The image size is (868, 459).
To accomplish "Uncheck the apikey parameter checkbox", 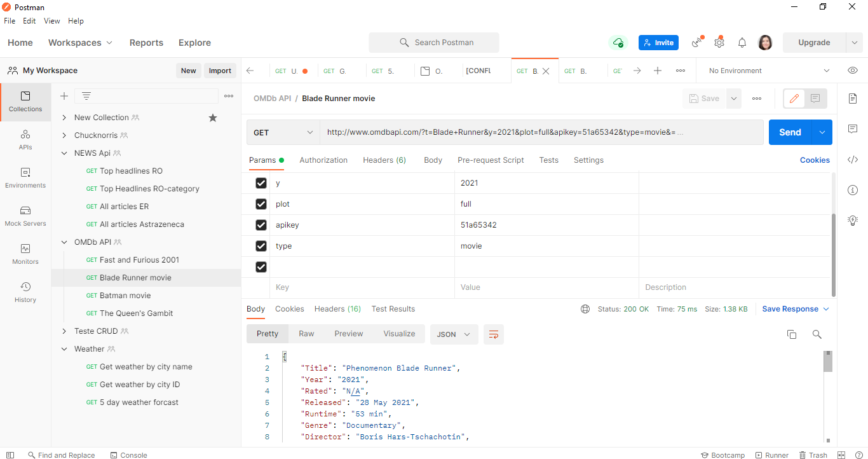I will (x=261, y=225).
